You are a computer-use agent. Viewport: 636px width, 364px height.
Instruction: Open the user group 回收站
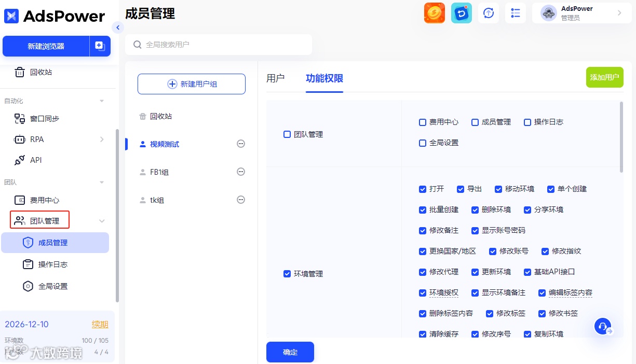pyautogui.click(x=155, y=116)
